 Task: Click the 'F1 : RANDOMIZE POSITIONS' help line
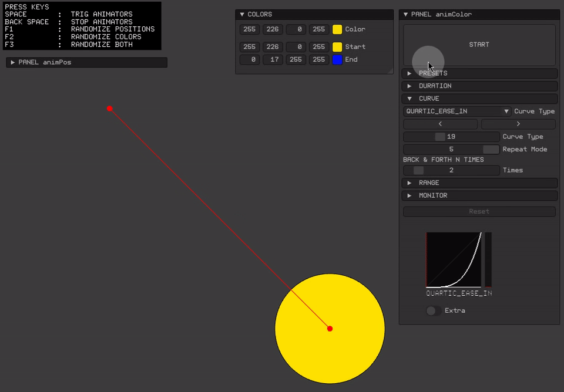79,29
